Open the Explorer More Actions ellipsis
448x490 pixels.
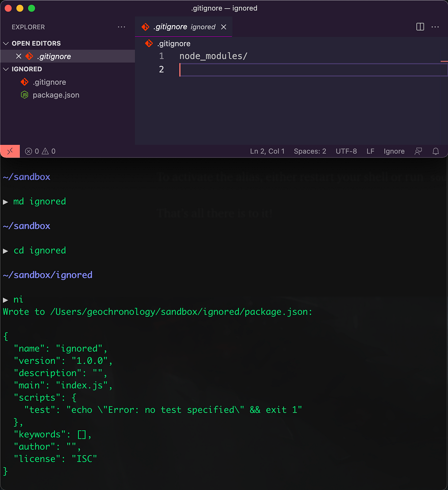point(121,26)
